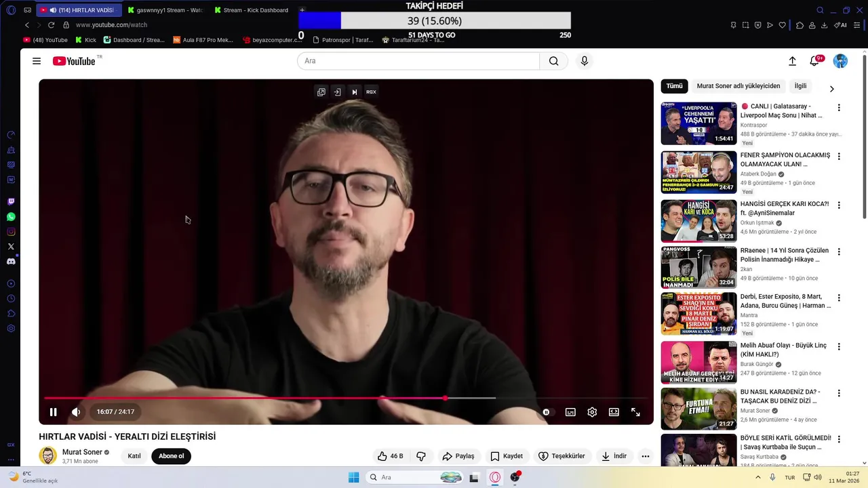Open Instagram from the browser sidebar
This screenshot has height=488, width=868.
coord(11,232)
